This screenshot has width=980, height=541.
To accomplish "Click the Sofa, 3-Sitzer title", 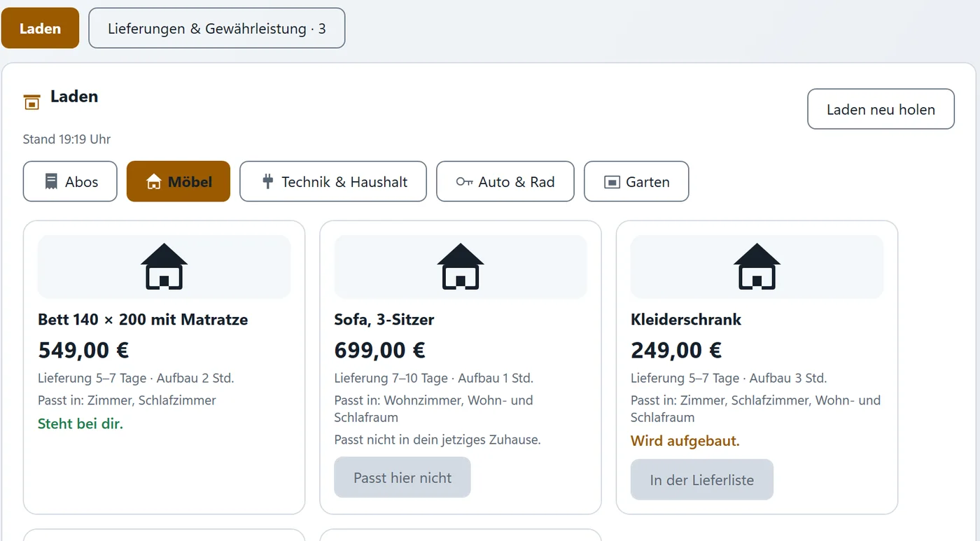I will pyautogui.click(x=384, y=320).
